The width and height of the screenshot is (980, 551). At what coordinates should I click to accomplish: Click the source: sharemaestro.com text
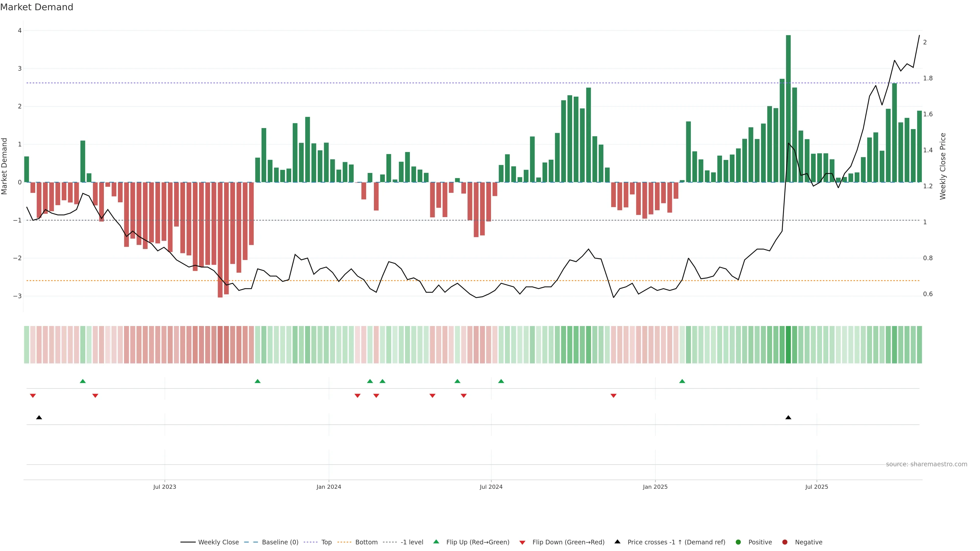point(926,464)
